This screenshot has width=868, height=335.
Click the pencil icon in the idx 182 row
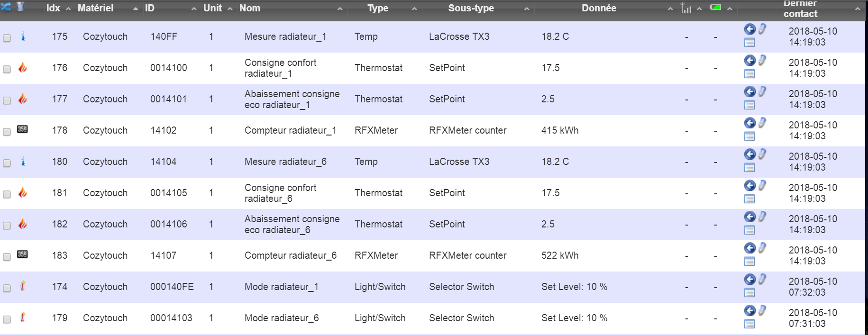[x=762, y=217]
